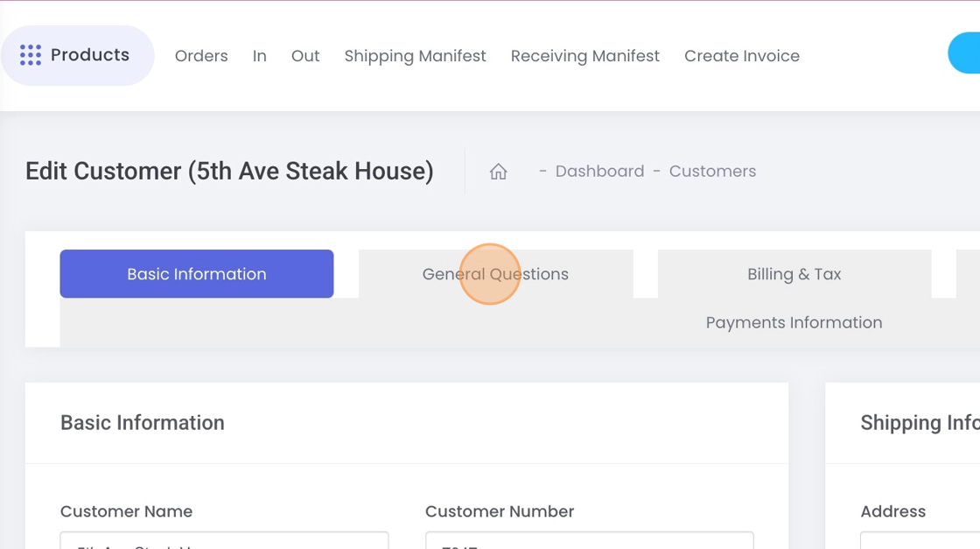Click the Address field under Shipping
980x549 pixels.
click(x=919, y=541)
